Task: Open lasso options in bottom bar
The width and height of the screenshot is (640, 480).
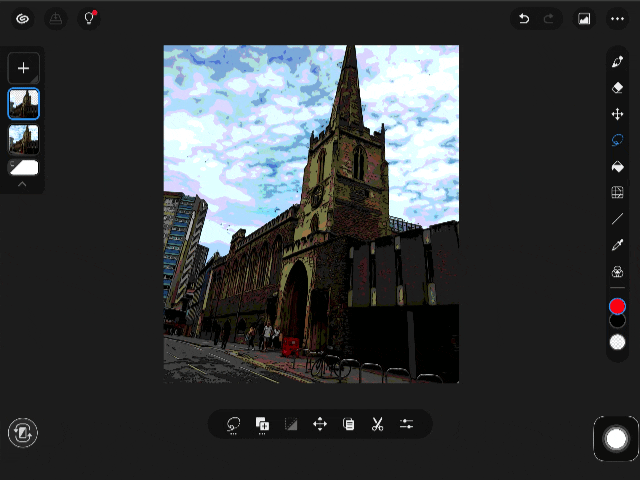Action: pyautogui.click(x=233, y=424)
